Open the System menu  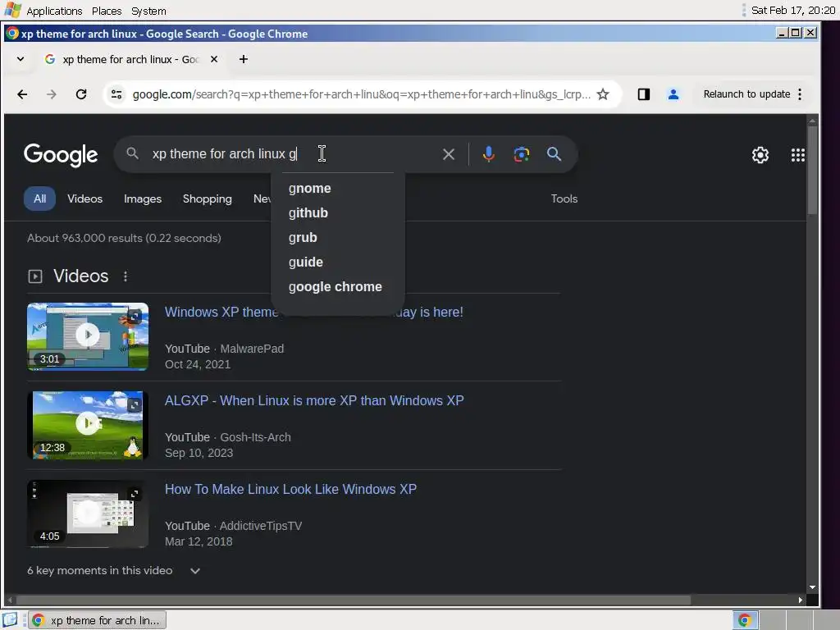[x=148, y=11]
